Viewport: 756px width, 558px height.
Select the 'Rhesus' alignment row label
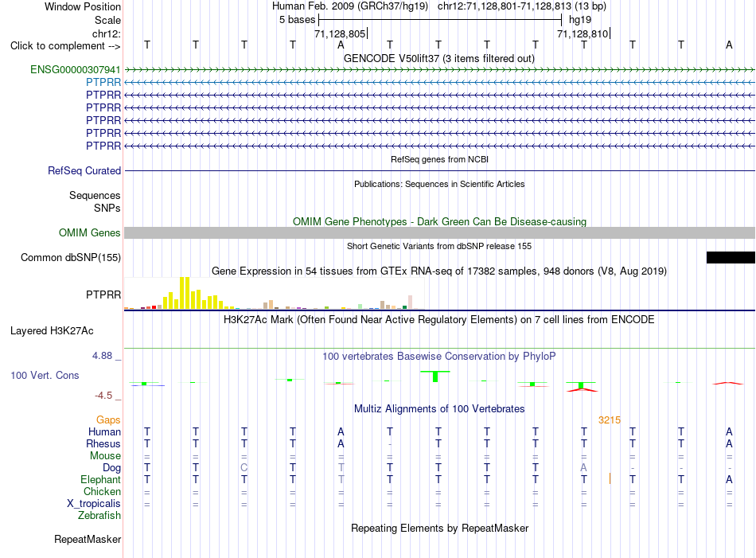pyautogui.click(x=103, y=443)
